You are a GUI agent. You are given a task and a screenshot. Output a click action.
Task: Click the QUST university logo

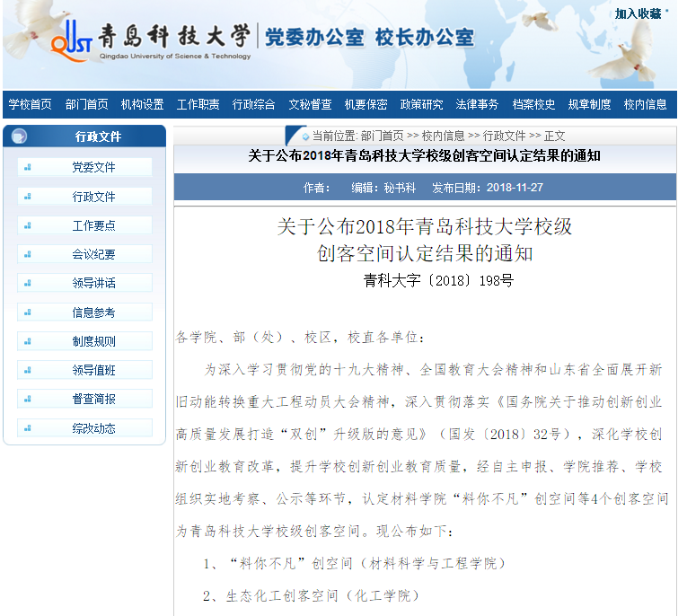click(73, 41)
